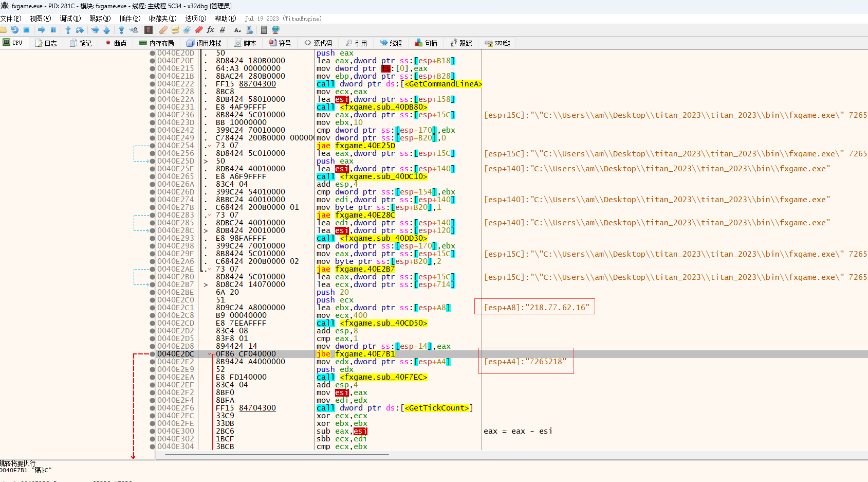Switch to the 线程 threads tab

tap(391, 43)
